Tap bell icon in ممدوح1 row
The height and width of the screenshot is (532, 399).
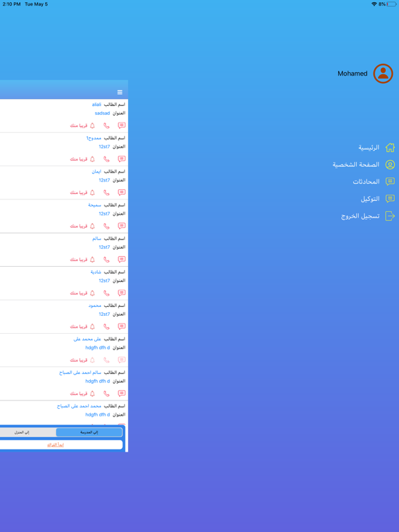coord(92,159)
